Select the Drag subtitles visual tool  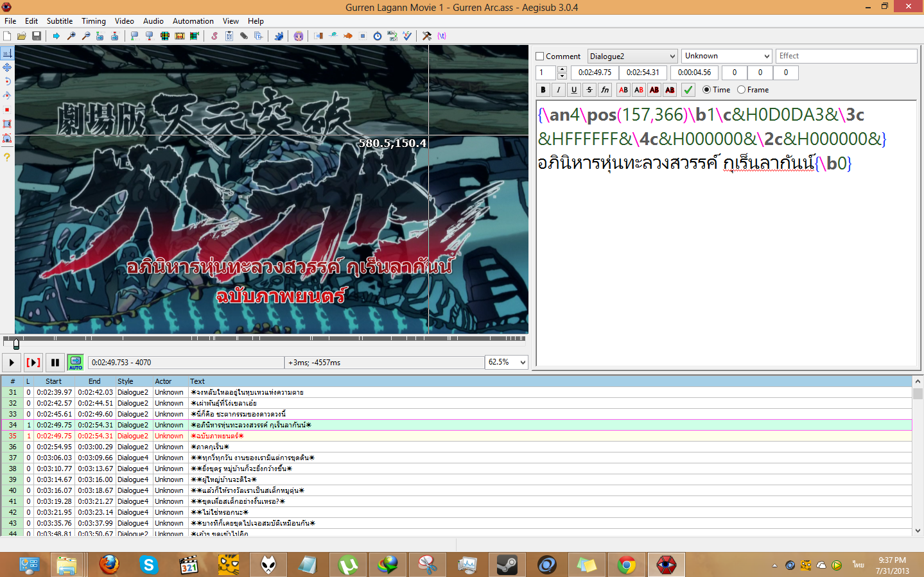point(7,67)
